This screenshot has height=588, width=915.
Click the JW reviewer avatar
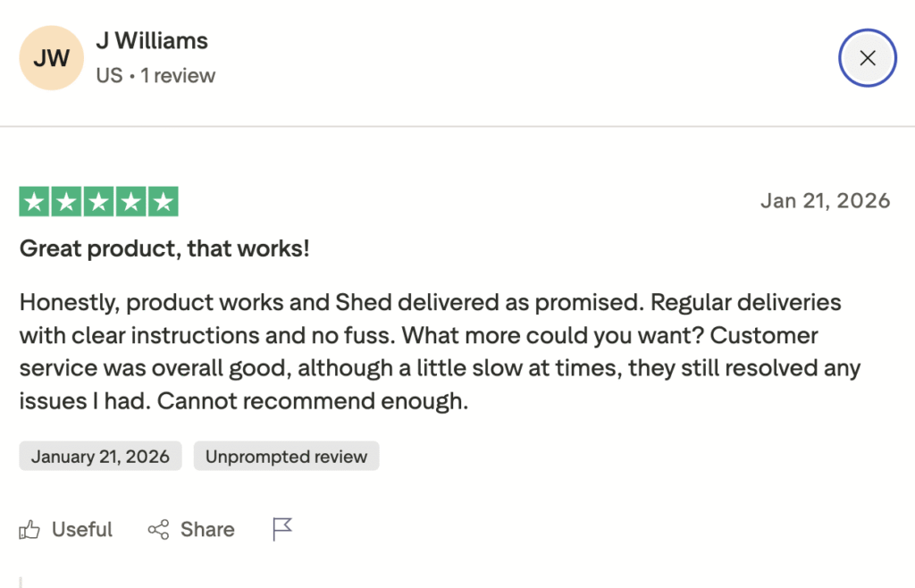pyautogui.click(x=52, y=59)
